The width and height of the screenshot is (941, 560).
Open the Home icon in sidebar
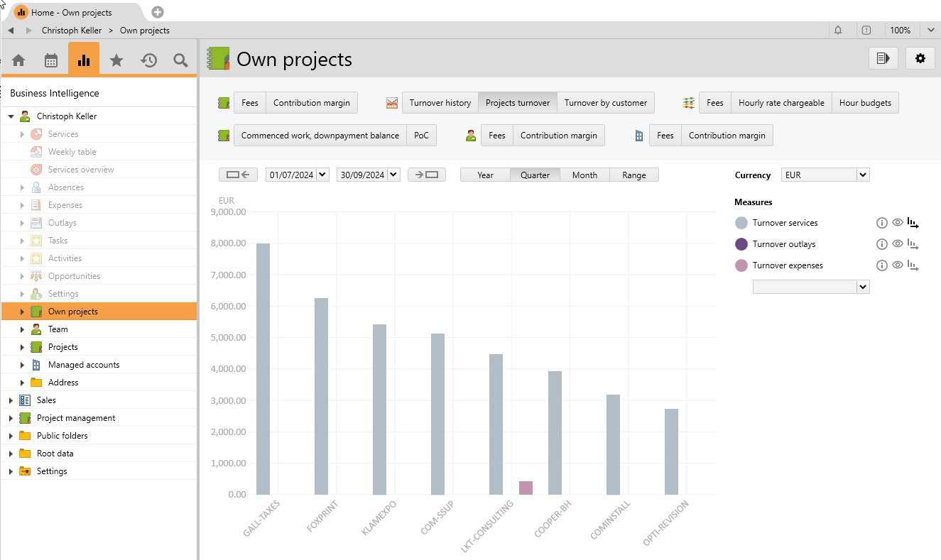pos(18,60)
